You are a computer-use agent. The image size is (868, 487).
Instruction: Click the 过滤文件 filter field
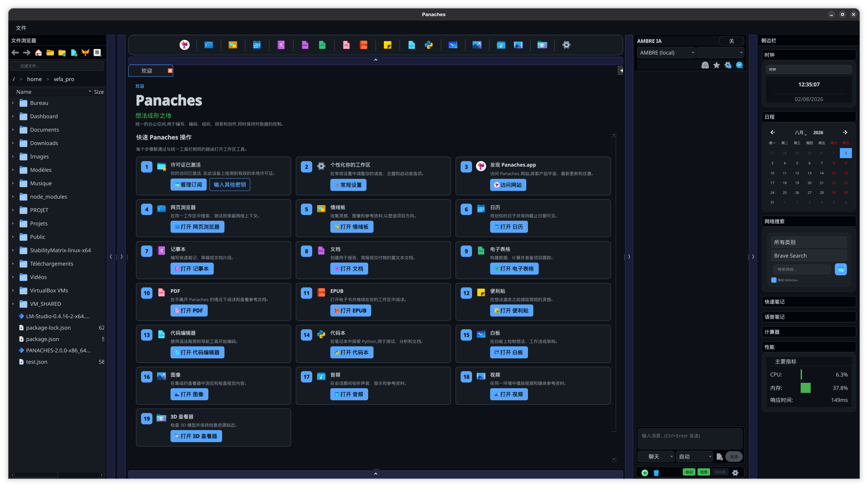tap(57, 66)
